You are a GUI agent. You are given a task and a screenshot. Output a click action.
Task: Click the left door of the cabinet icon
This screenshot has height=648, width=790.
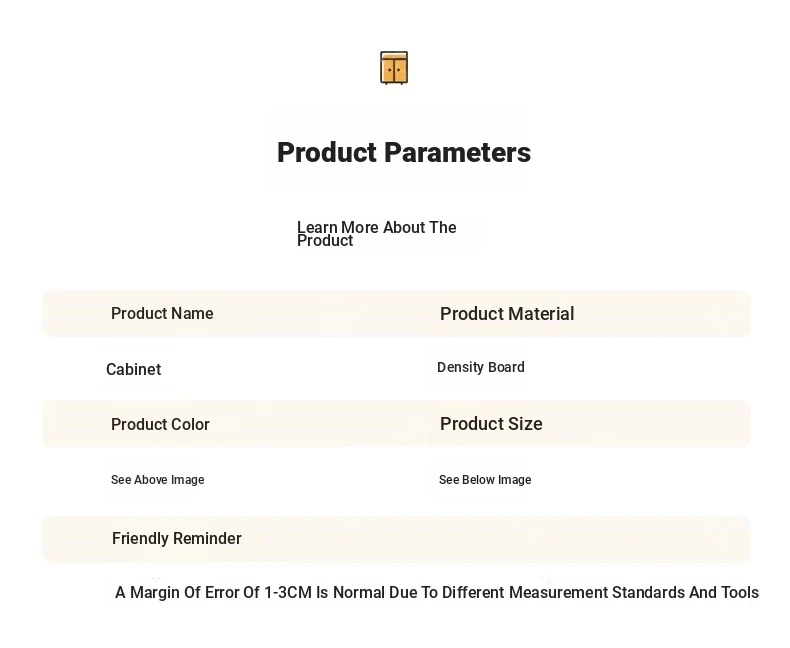click(x=388, y=70)
